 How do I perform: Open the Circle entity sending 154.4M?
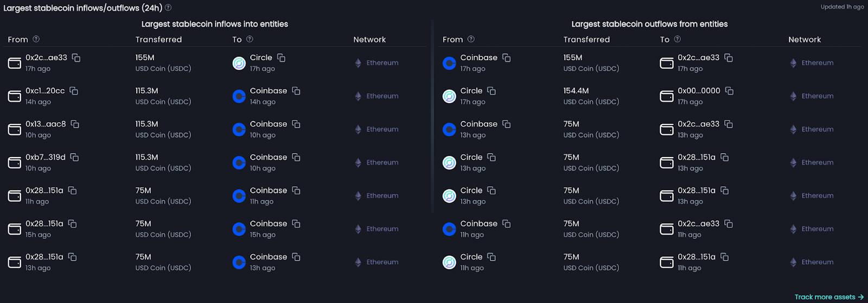[x=471, y=91]
